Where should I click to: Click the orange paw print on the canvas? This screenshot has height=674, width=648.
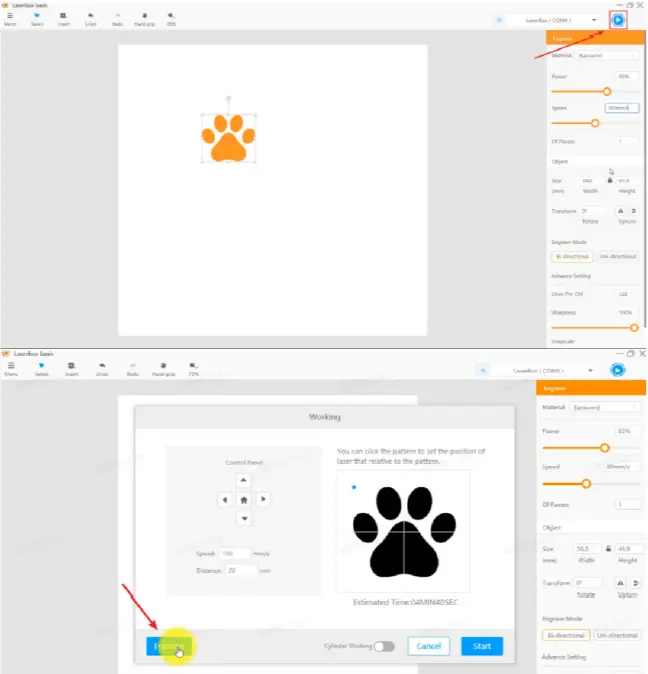click(229, 138)
